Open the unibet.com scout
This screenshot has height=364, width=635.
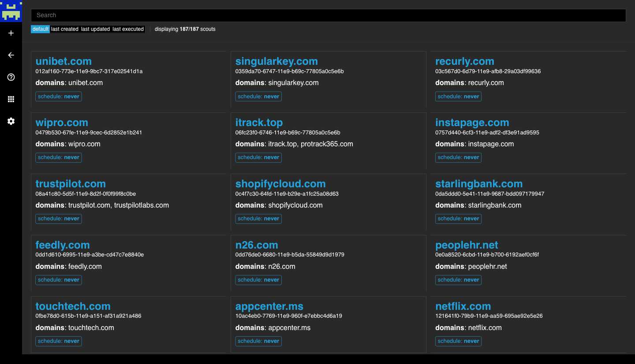coord(63,61)
